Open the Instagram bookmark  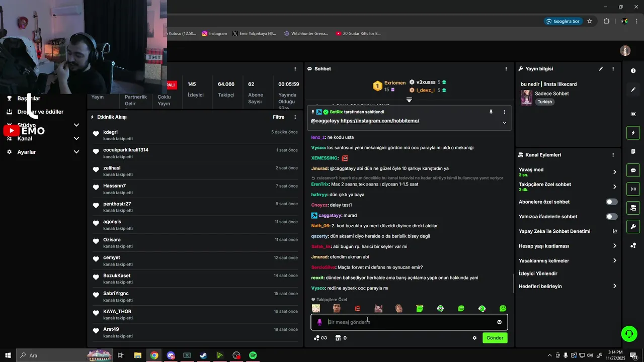point(214,34)
